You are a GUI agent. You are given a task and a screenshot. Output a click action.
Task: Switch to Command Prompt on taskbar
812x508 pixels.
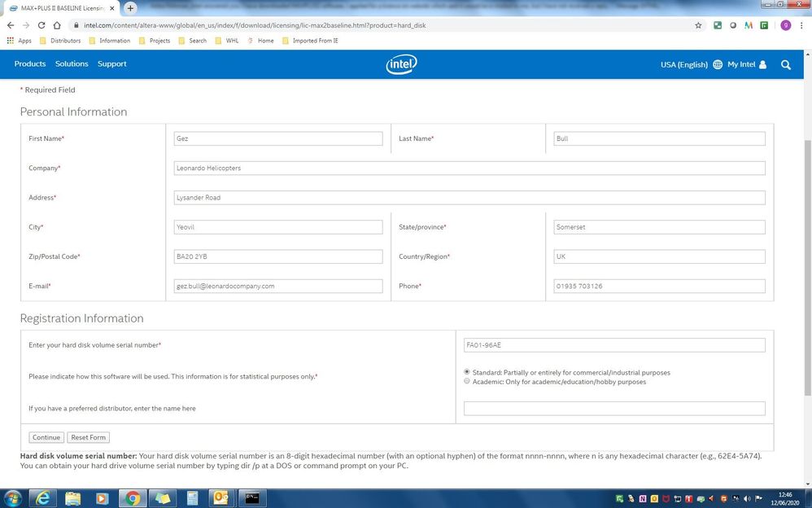point(252,498)
